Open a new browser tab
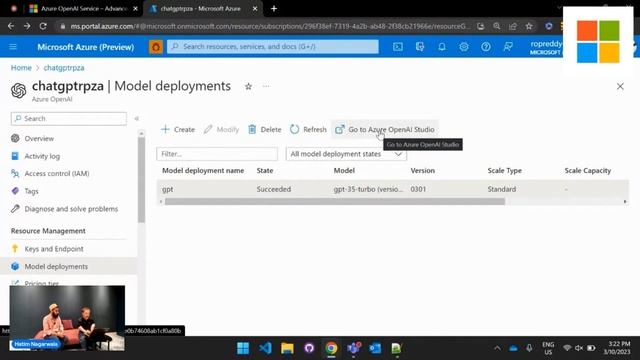 pos(274,9)
